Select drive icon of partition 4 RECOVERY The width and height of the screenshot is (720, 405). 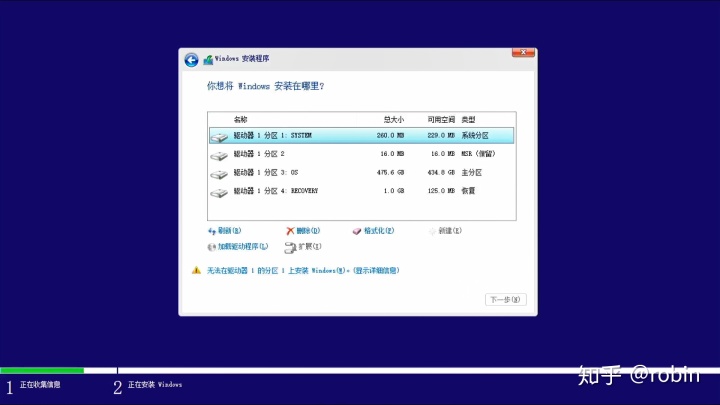[219, 192]
